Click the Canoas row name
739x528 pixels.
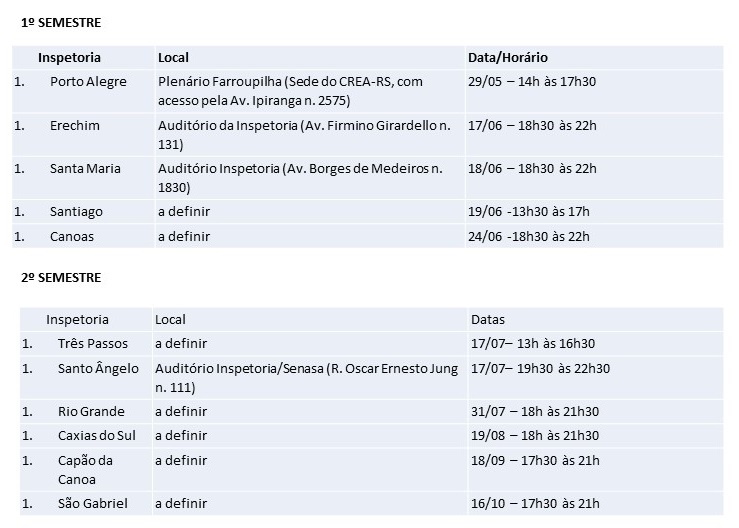click(72, 236)
